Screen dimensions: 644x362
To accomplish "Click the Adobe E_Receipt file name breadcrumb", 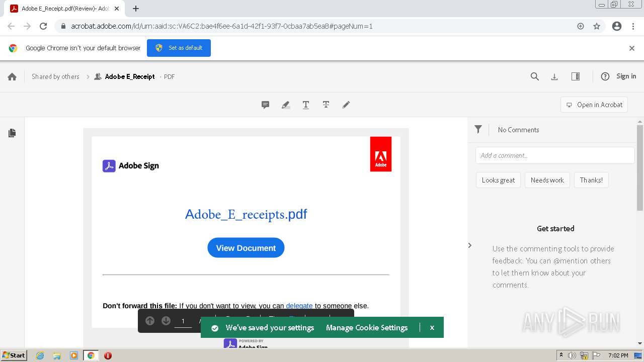I will tap(130, 76).
